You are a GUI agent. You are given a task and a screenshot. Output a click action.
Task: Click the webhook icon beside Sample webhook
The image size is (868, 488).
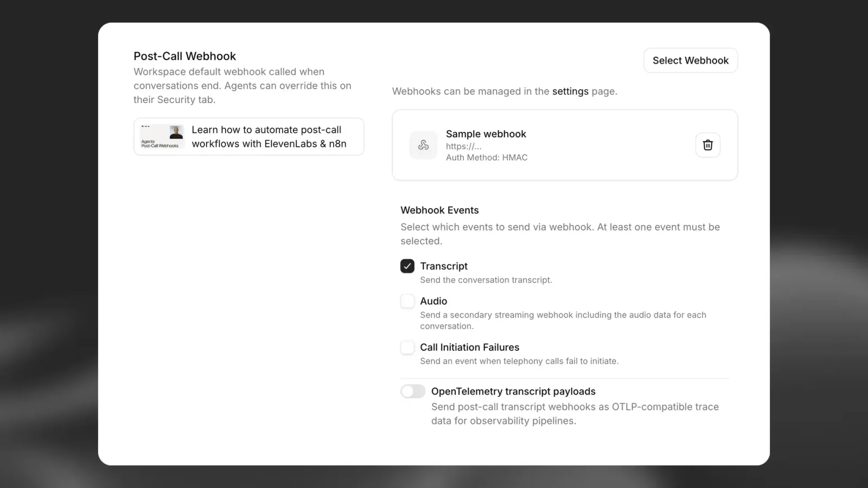point(423,145)
